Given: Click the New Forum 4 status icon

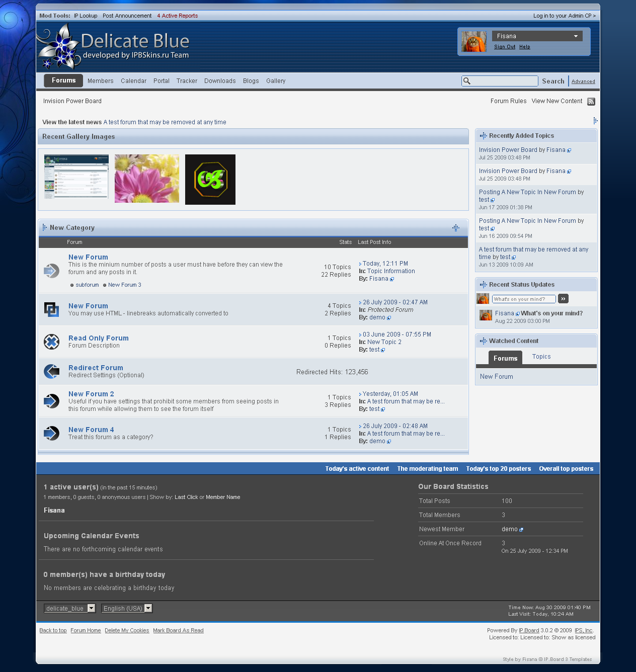Looking at the screenshot, I should [51, 433].
